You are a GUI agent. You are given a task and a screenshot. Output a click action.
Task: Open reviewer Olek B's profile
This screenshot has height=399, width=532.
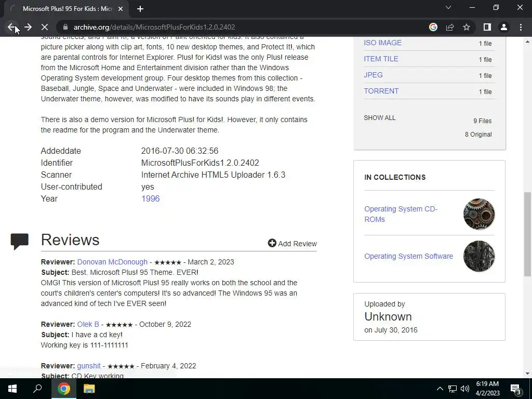point(88,324)
